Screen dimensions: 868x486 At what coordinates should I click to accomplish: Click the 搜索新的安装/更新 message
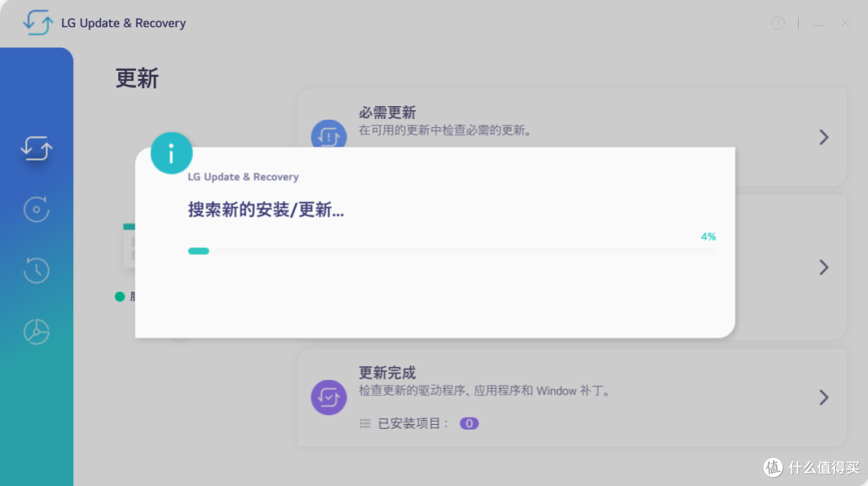[266, 210]
